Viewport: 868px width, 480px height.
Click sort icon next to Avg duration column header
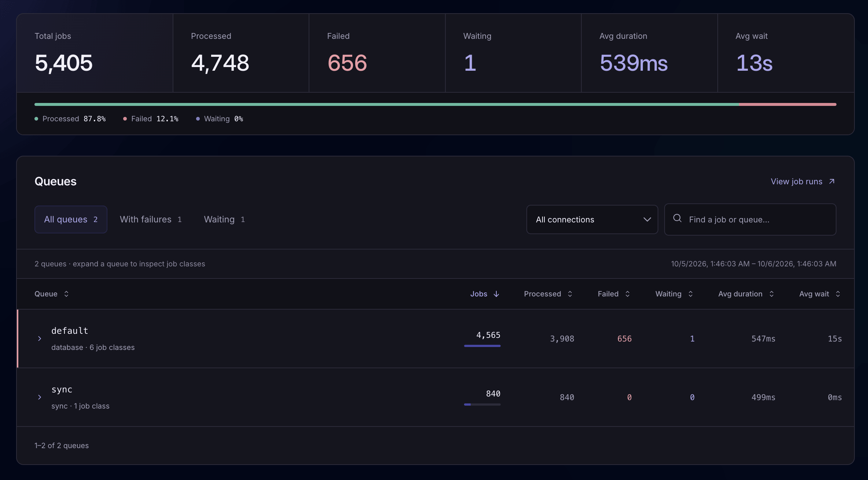(x=772, y=294)
